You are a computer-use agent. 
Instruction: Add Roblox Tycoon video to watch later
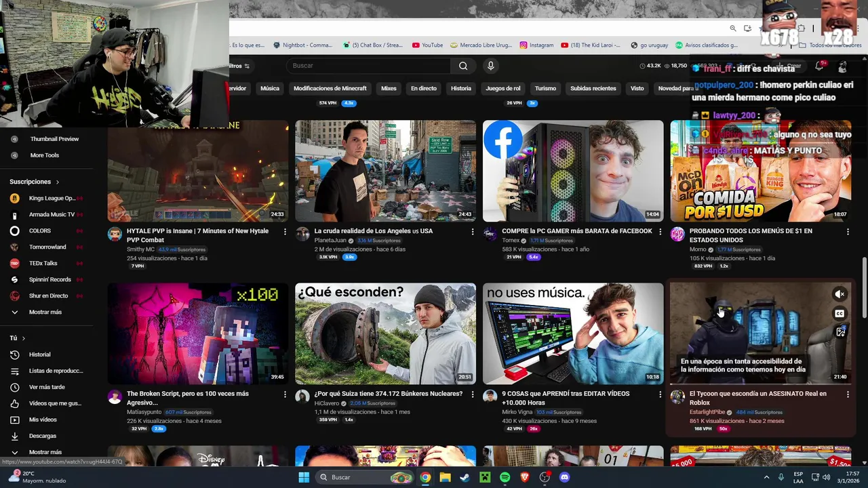(840, 332)
